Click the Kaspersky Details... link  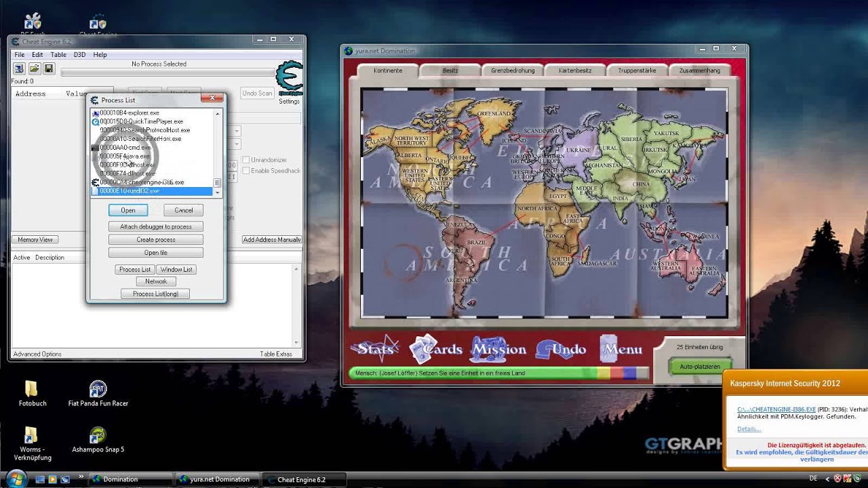pos(749,428)
